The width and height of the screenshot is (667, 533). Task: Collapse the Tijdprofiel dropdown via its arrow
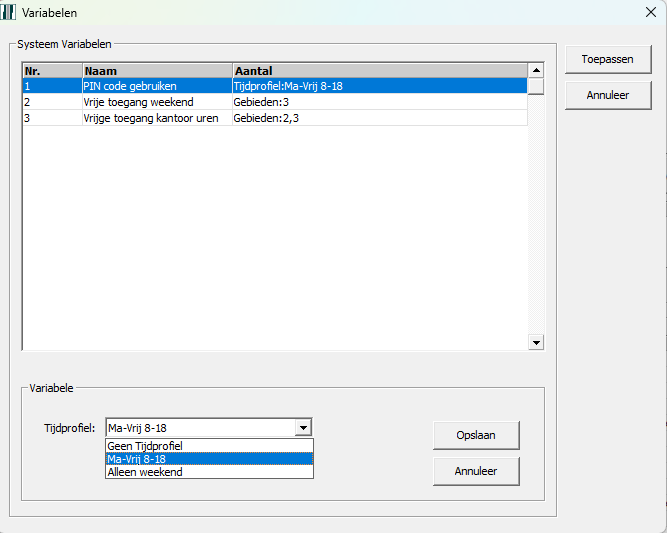coord(303,428)
